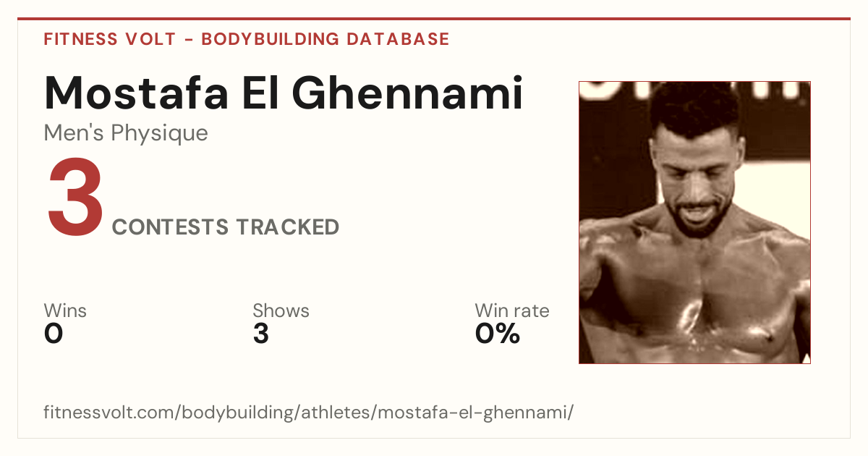
Task: Click the athletes segment of the URL
Action: 339,413
